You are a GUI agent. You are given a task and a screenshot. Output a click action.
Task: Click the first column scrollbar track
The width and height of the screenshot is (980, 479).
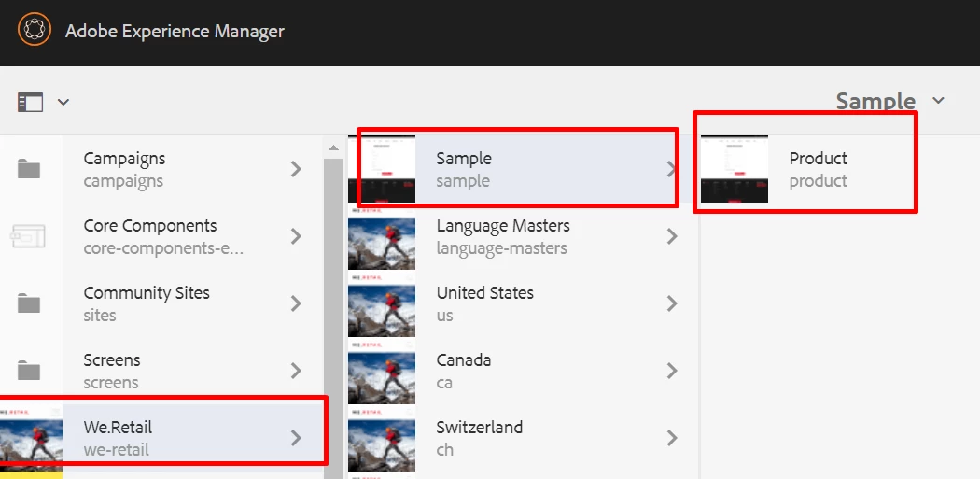tap(334, 319)
